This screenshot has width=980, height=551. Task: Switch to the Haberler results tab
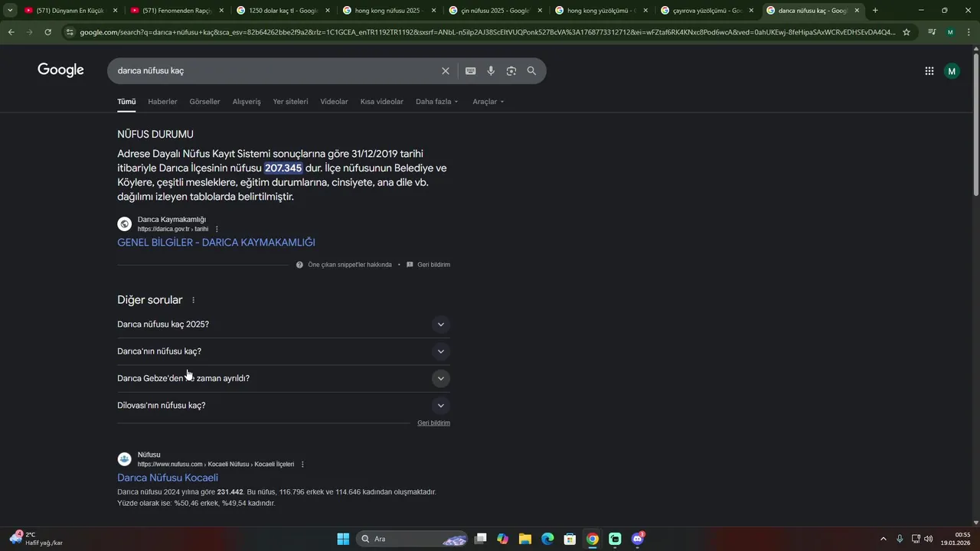pos(162,102)
